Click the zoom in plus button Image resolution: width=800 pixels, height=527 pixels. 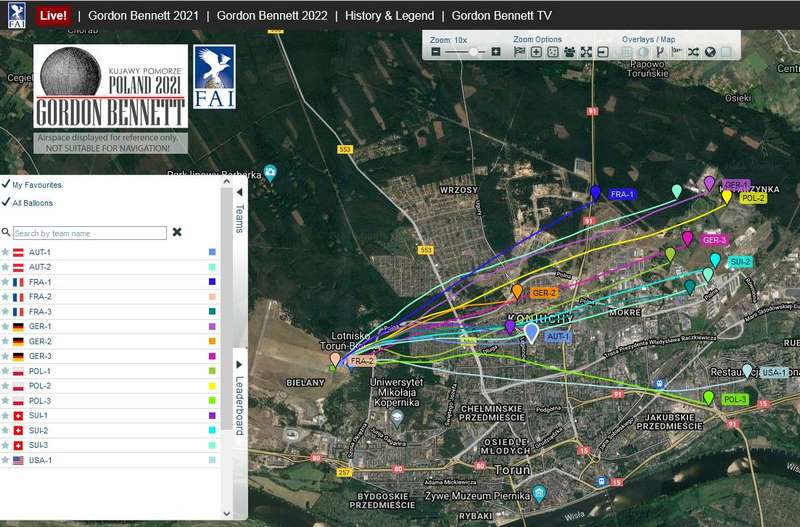pos(496,51)
